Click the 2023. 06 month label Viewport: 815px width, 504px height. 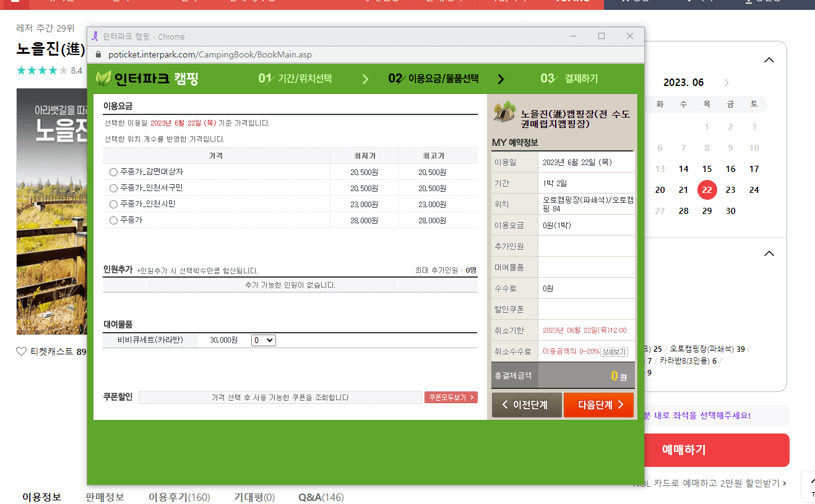tap(683, 83)
